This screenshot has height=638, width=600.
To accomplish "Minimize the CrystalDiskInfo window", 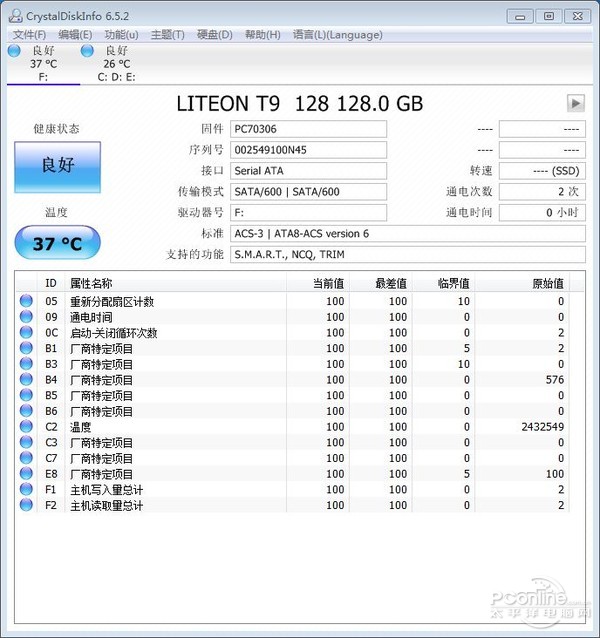I will 519,16.
